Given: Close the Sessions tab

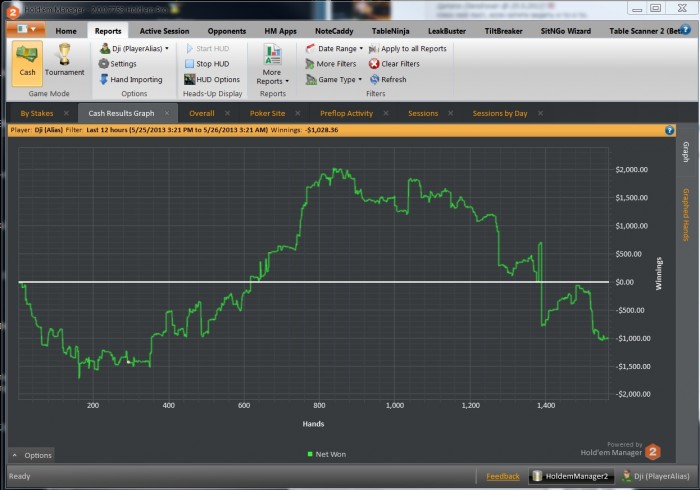Looking at the screenshot, I should (451, 113).
